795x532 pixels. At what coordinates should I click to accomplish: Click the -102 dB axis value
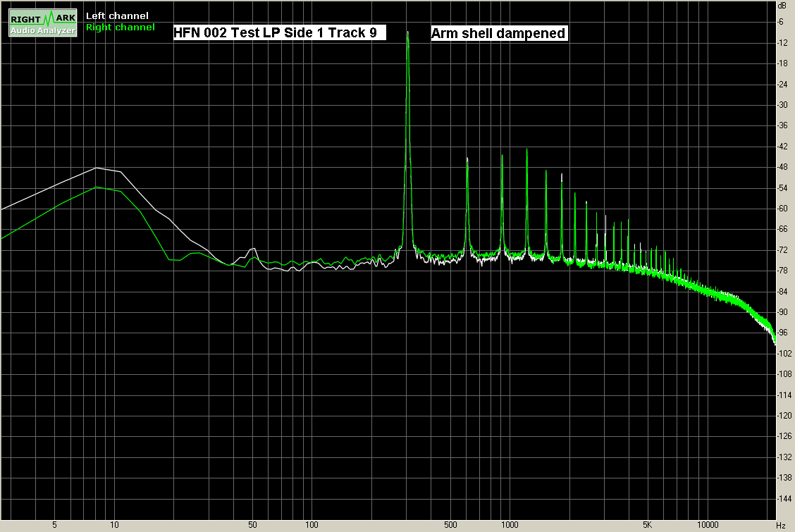tap(784, 353)
